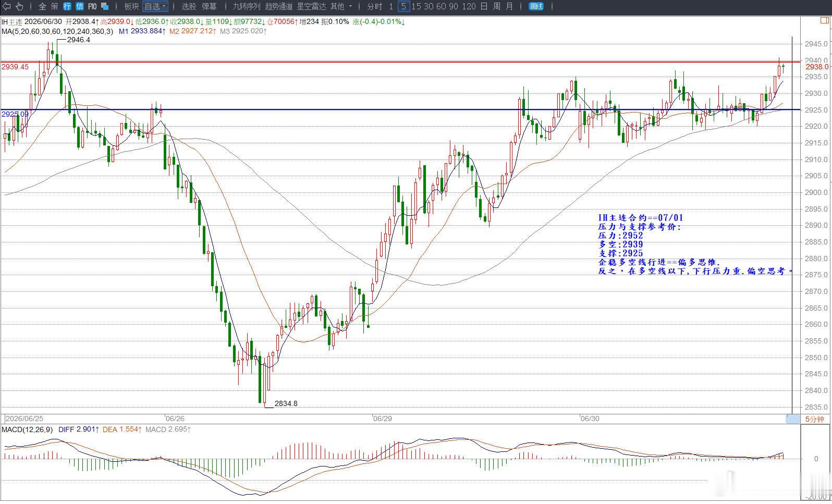
Task: Enable the 星空雷达 indicator
Action: tap(311, 6)
